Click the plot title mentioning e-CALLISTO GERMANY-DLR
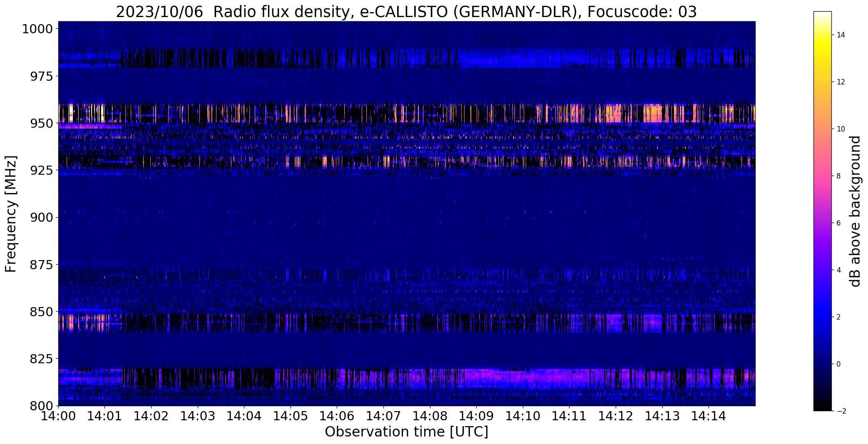 coord(406,12)
